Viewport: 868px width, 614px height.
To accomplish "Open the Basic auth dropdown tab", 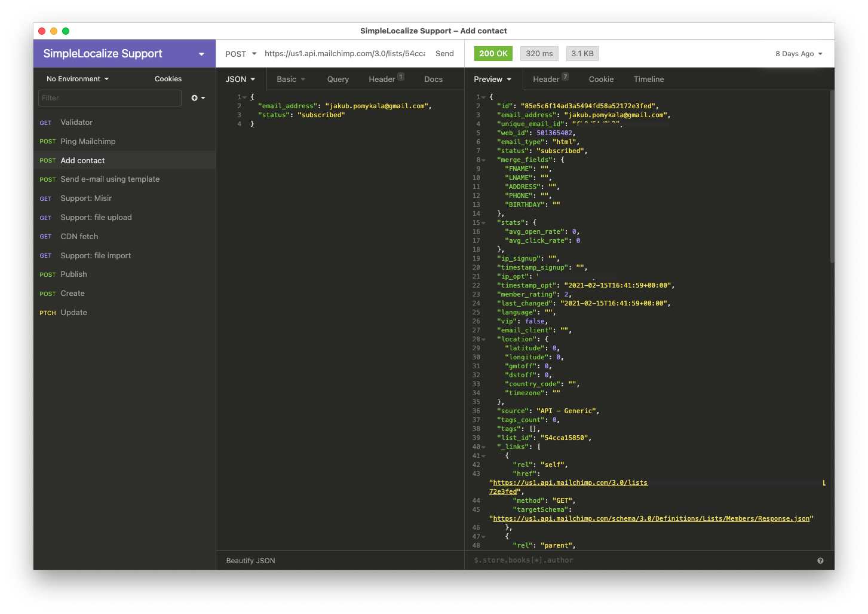I will 291,79.
